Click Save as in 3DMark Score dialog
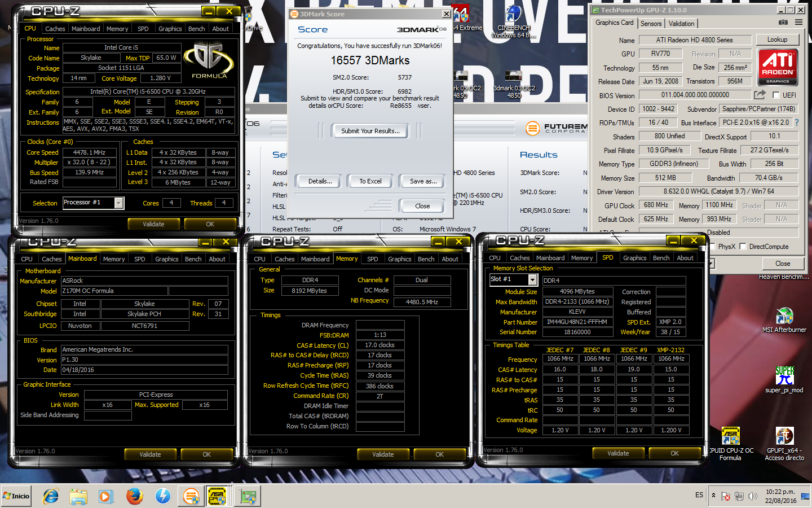812x508 pixels. 423,181
